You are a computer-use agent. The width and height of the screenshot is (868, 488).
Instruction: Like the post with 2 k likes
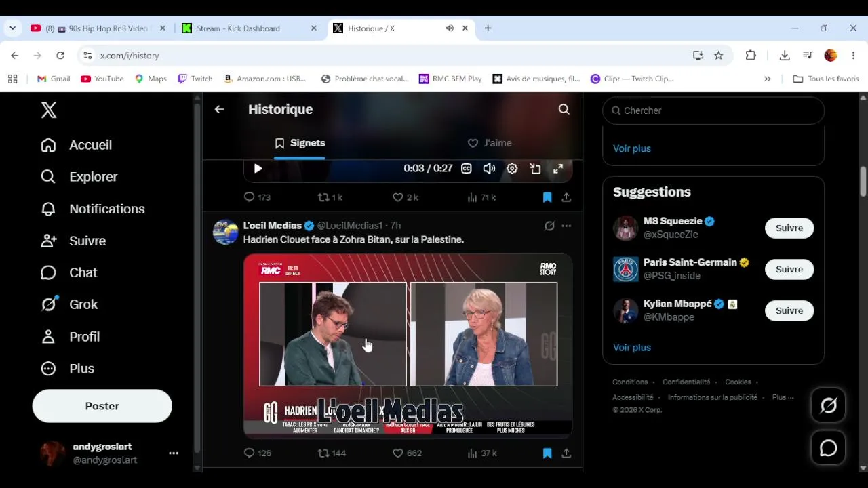pyautogui.click(x=406, y=197)
